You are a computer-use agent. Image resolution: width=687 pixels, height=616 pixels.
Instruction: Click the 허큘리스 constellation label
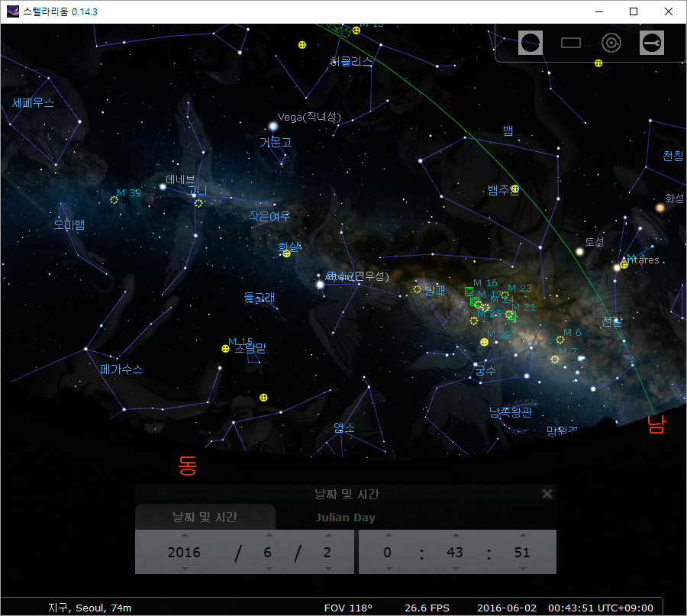[x=351, y=61]
